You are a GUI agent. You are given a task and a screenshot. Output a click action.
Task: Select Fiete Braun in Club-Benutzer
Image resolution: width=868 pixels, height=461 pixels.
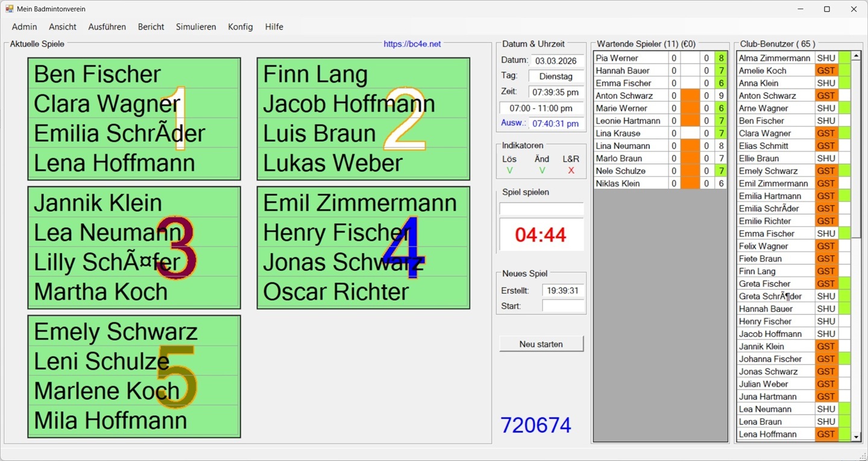776,259
